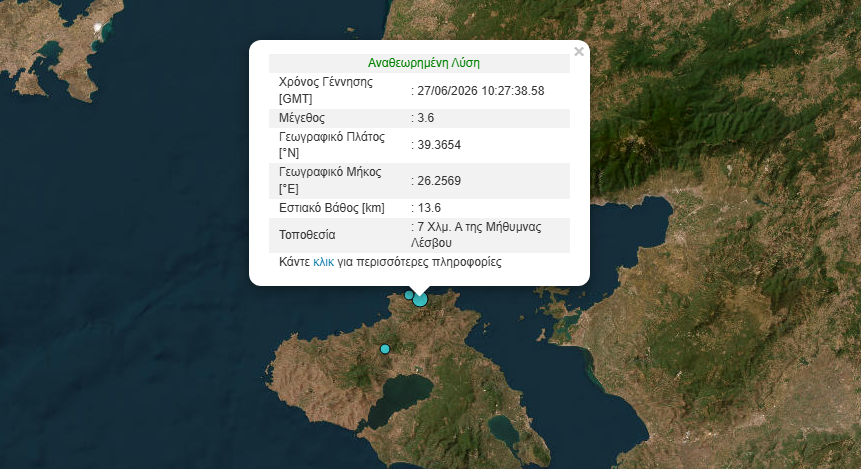Image resolution: width=861 pixels, height=469 pixels.
Task: Select the earthquake marker in central Lesvos
Action: pos(385,349)
